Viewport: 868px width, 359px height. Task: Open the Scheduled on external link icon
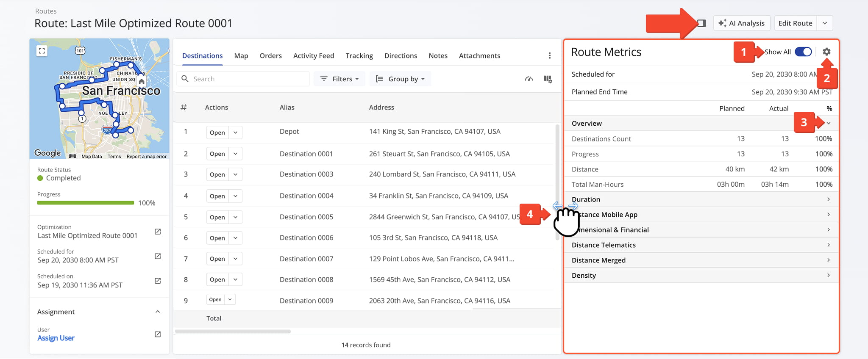(158, 281)
